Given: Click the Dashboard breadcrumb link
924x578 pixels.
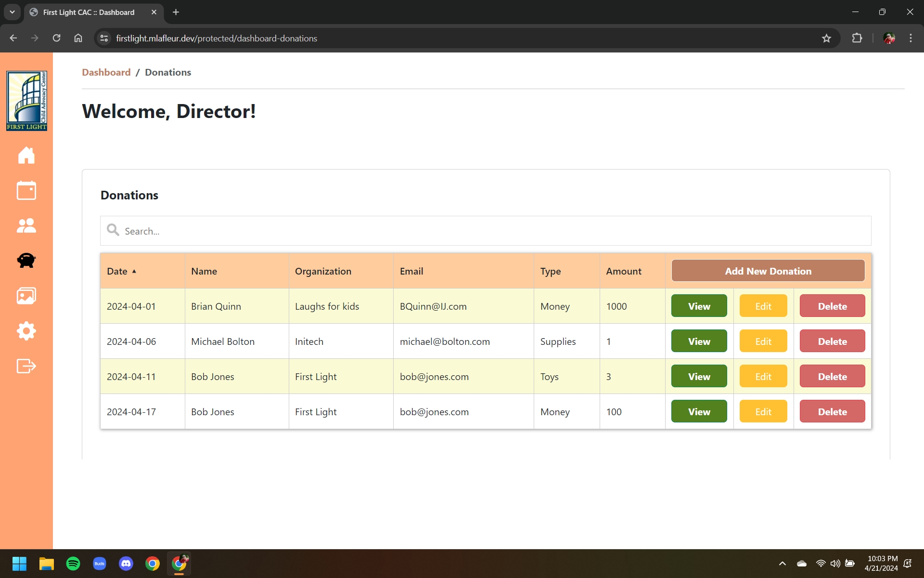Looking at the screenshot, I should [106, 72].
